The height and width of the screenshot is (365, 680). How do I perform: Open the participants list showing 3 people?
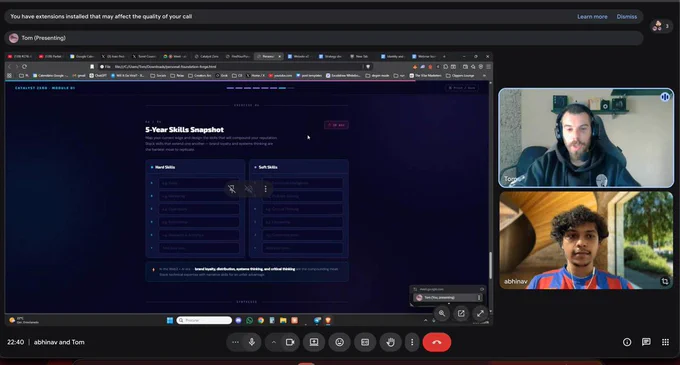point(661,26)
